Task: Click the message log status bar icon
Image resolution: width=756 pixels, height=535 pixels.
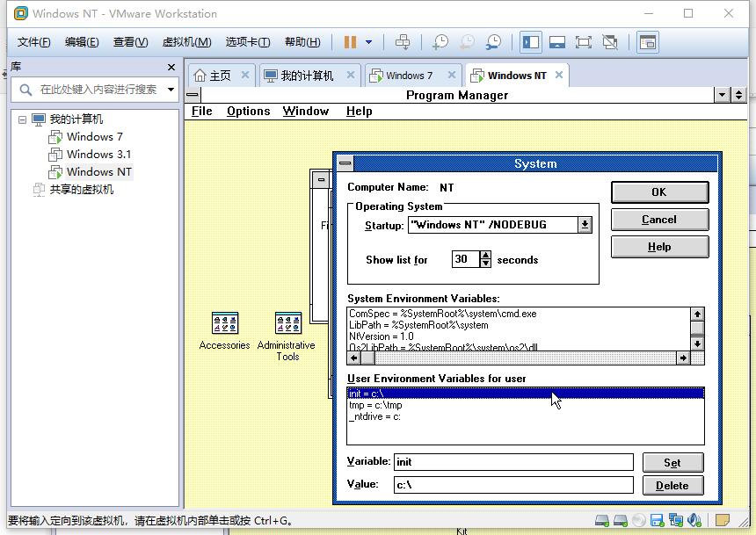Action: point(723,521)
